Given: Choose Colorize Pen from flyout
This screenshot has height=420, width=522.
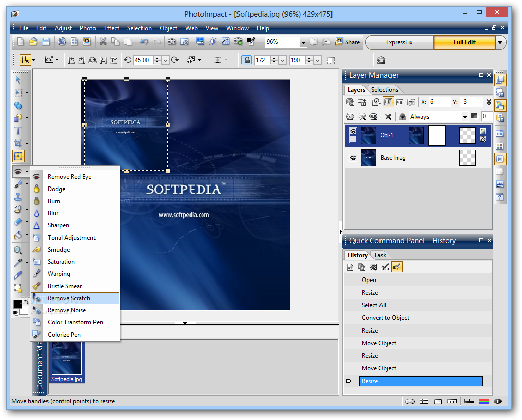Looking at the screenshot, I should [75, 335].
